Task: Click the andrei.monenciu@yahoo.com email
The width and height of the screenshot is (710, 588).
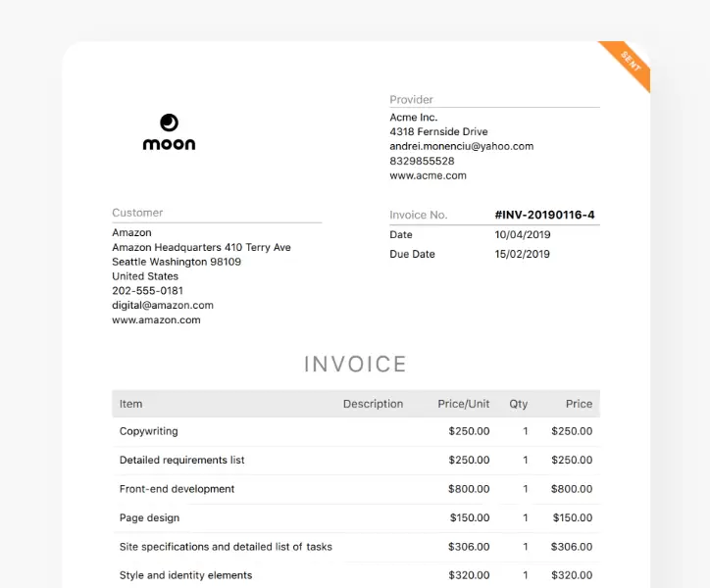Action: (462, 146)
